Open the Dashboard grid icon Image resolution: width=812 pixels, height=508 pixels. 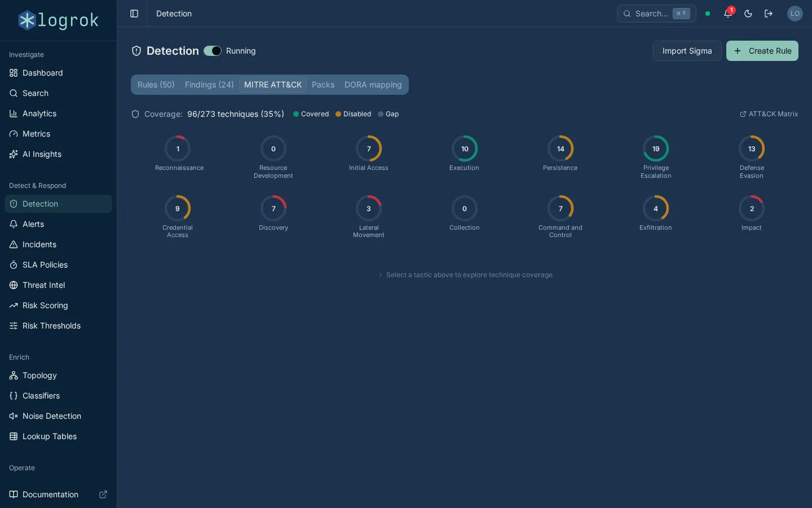point(14,73)
